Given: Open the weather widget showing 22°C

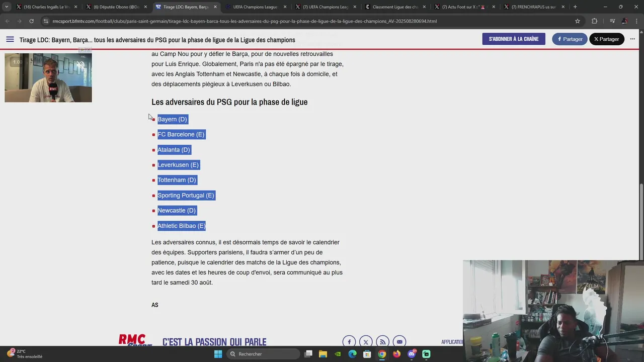Looking at the screenshot, I should tap(24, 354).
